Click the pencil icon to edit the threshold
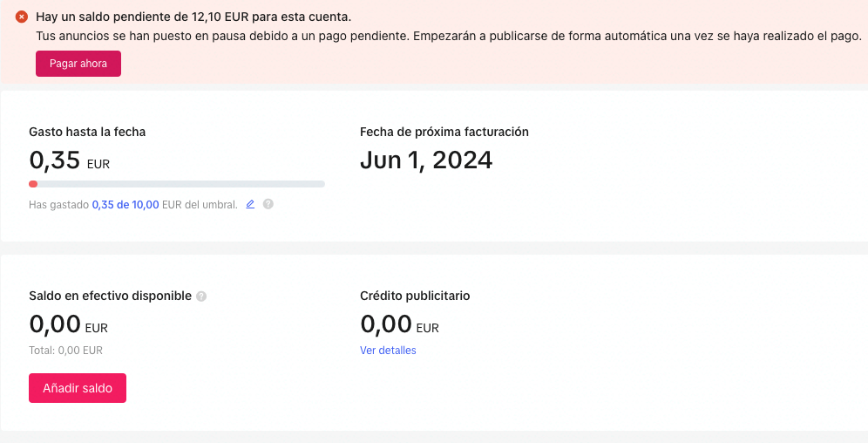 [x=250, y=204]
